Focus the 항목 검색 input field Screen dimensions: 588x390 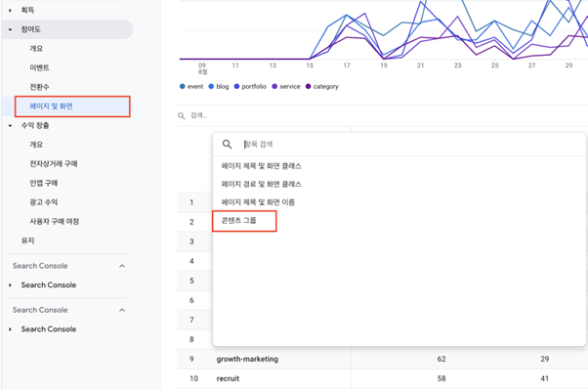click(x=412, y=144)
